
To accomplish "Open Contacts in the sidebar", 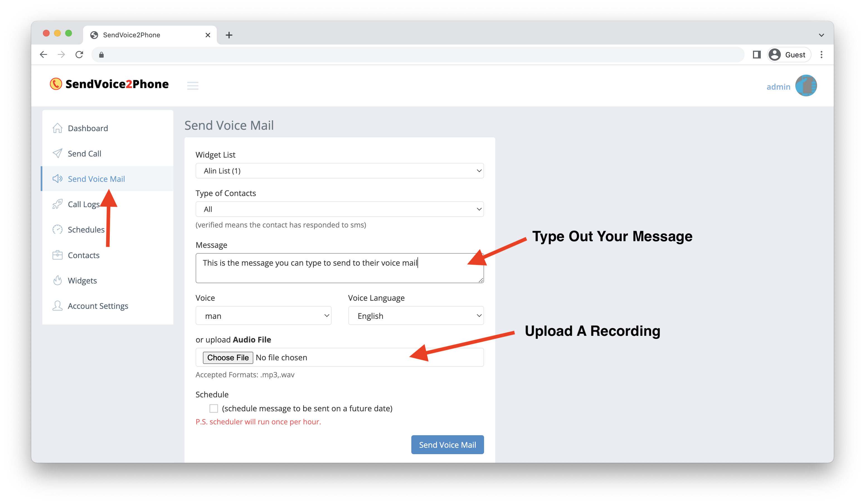I will 108,255.
